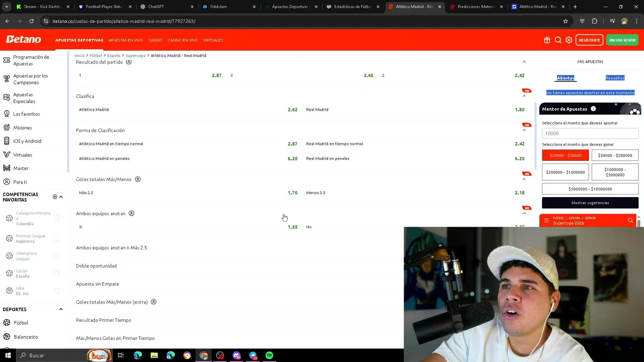Click the Iniciar Sesión button
644x362 pixels.
tap(622, 40)
